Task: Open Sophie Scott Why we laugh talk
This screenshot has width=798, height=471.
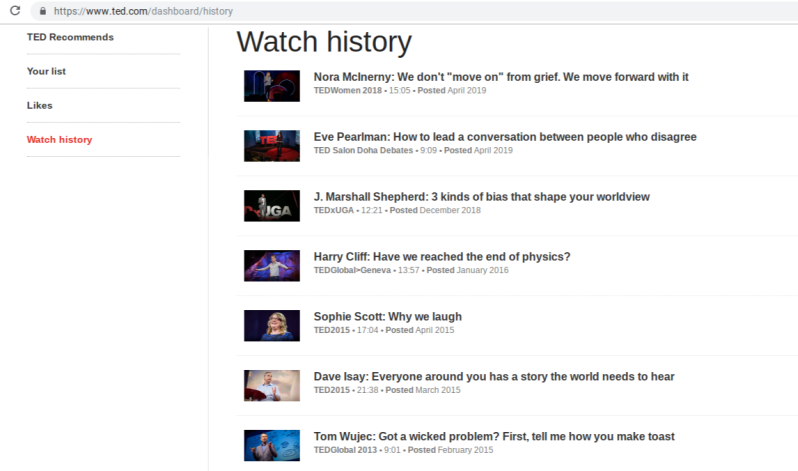Action: 388,317
